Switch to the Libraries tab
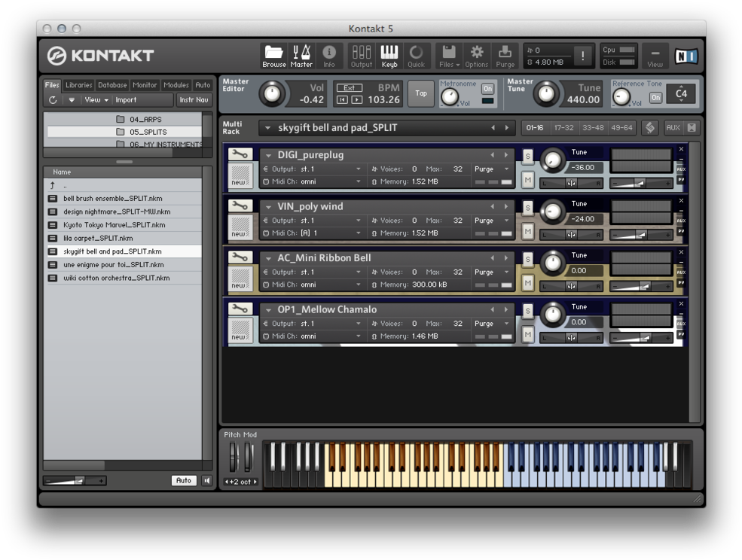The image size is (742, 560). coord(78,84)
